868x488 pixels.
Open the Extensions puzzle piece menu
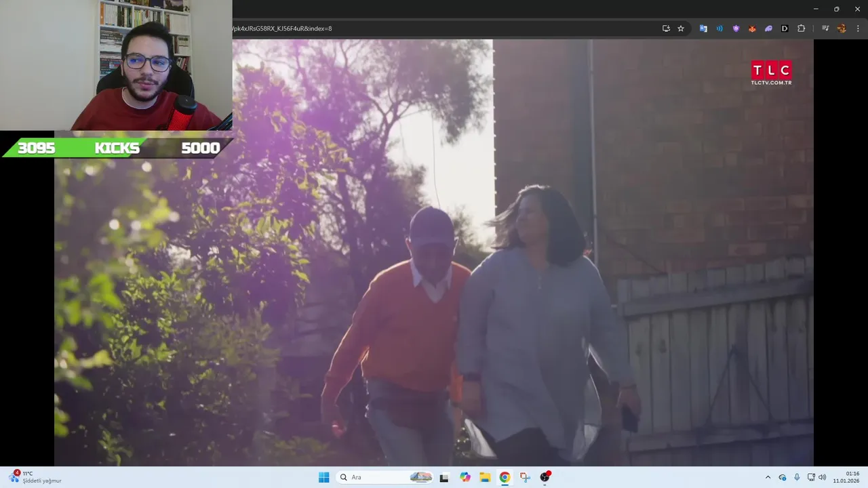coord(801,28)
